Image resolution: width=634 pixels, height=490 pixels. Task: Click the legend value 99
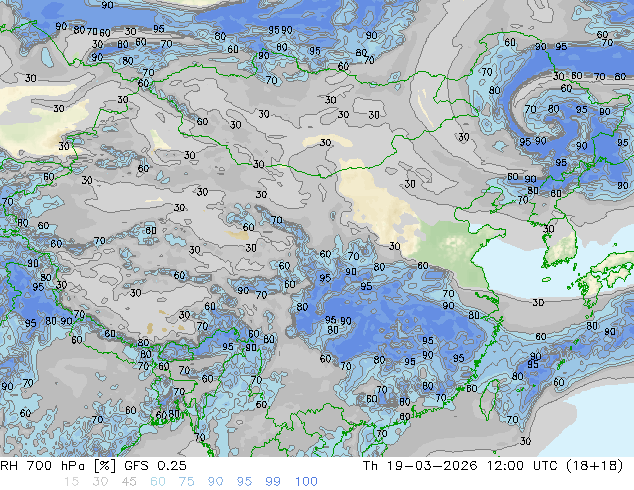pyautogui.click(x=273, y=482)
